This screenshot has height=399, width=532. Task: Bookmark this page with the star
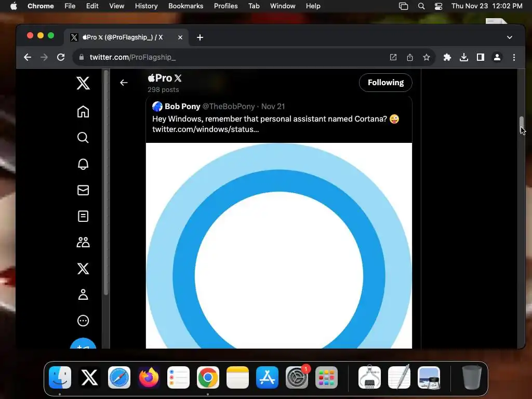[427, 57]
